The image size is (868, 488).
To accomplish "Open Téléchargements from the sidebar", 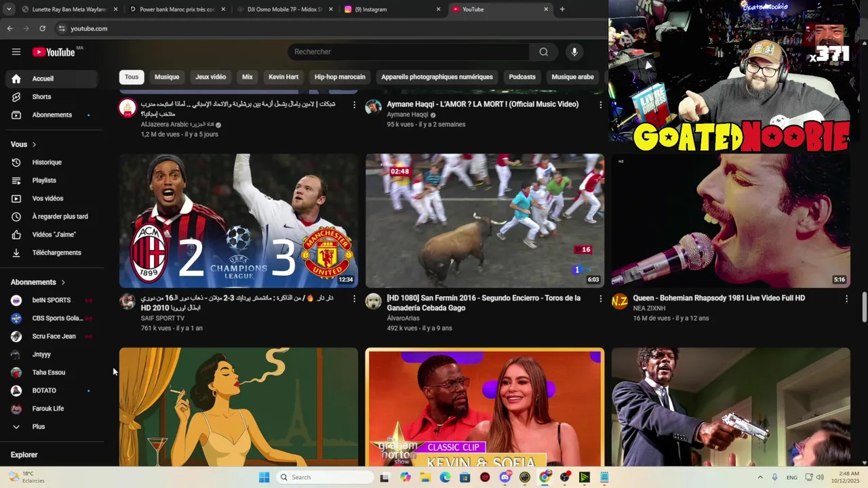I will pos(52,252).
